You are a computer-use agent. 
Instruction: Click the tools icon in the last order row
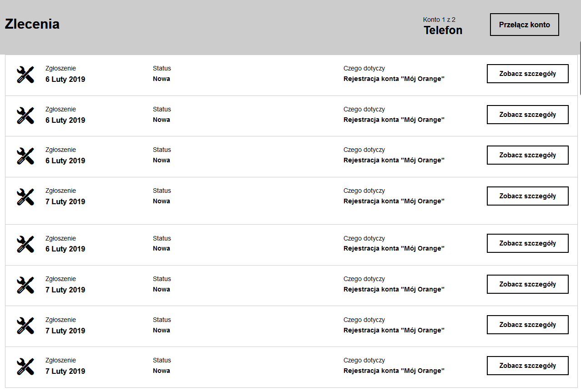(x=25, y=366)
